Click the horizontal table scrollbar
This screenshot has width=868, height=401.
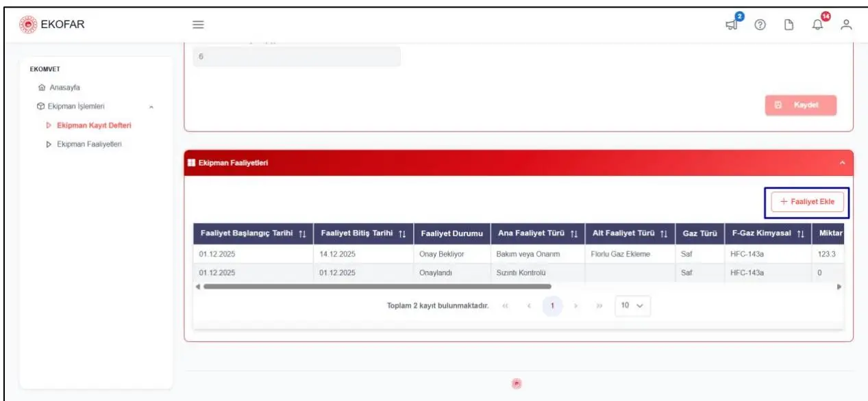(377, 287)
